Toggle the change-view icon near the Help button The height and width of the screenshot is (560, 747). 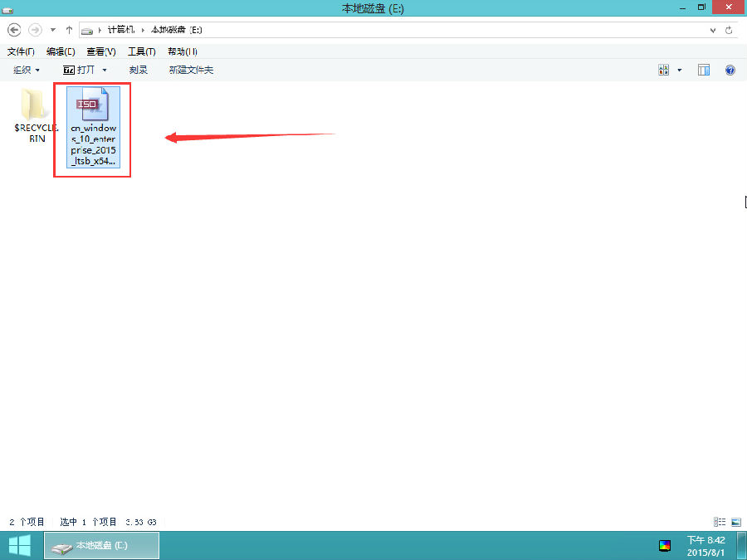(x=664, y=70)
